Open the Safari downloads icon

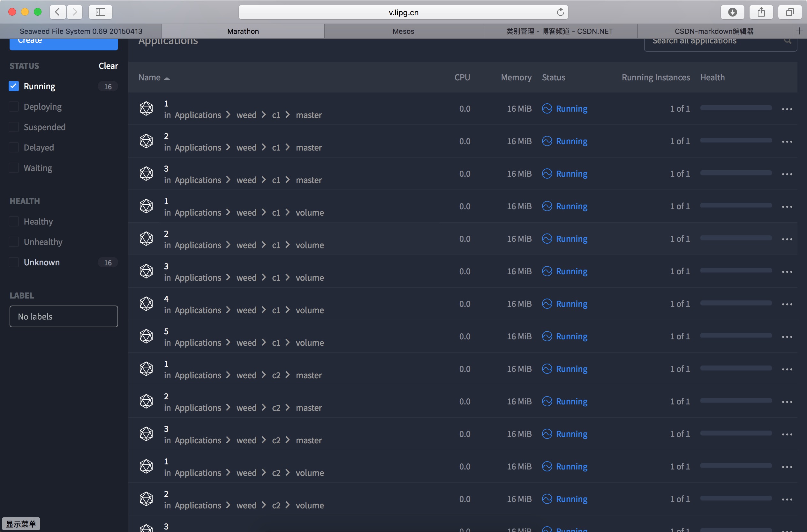coord(732,12)
